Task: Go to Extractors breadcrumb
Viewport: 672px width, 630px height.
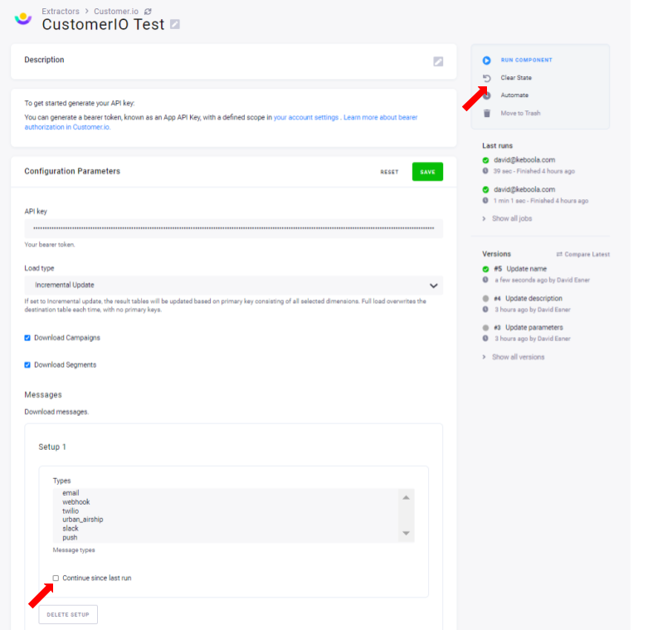Action: click(x=61, y=11)
